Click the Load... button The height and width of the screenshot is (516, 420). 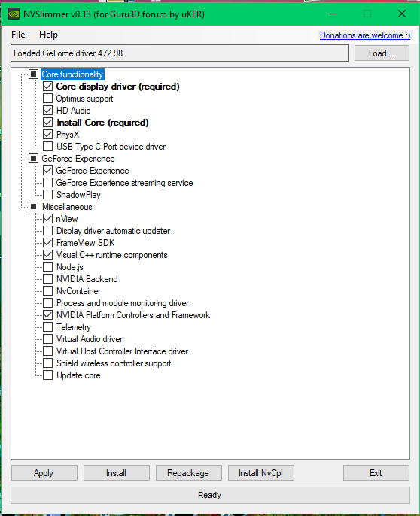[382, 53]
